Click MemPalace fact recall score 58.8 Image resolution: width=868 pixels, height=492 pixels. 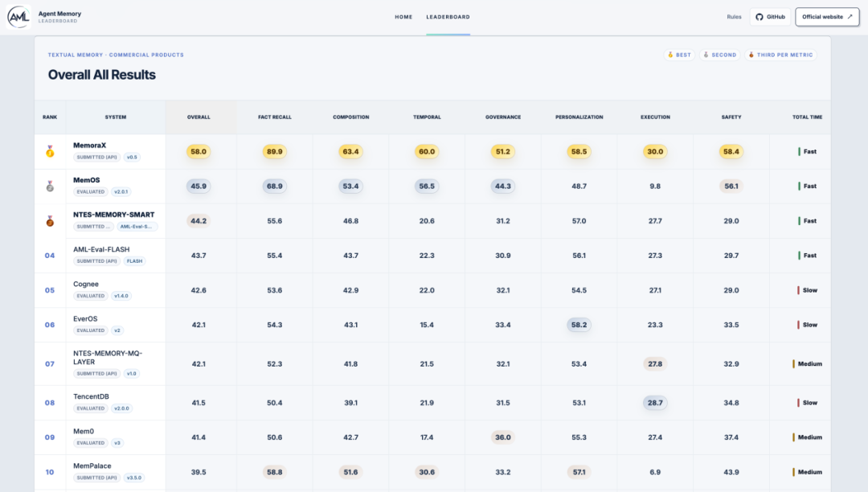(x=275, y=472)
